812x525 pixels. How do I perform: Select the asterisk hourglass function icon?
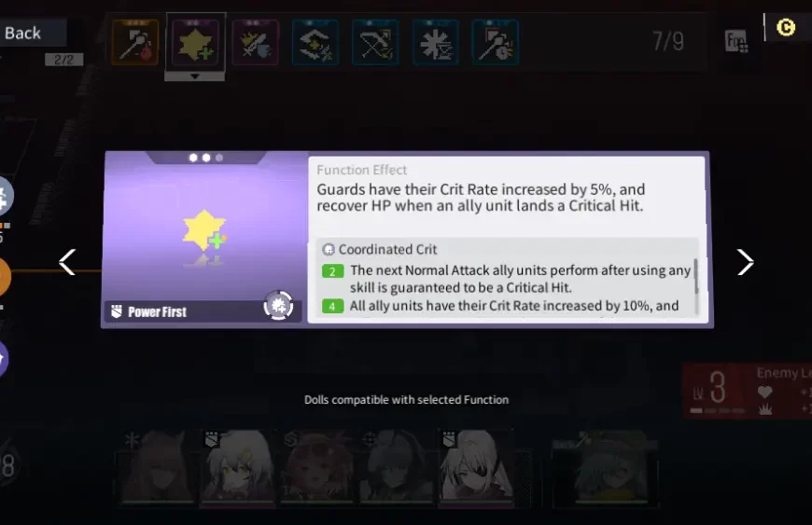click(x=436, y=42)
